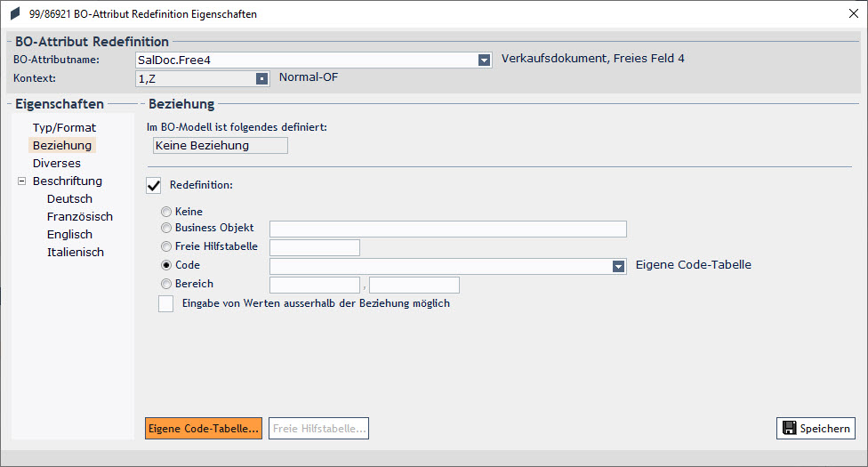Select Beziehung in properties tree

click(x=62, y=145)
